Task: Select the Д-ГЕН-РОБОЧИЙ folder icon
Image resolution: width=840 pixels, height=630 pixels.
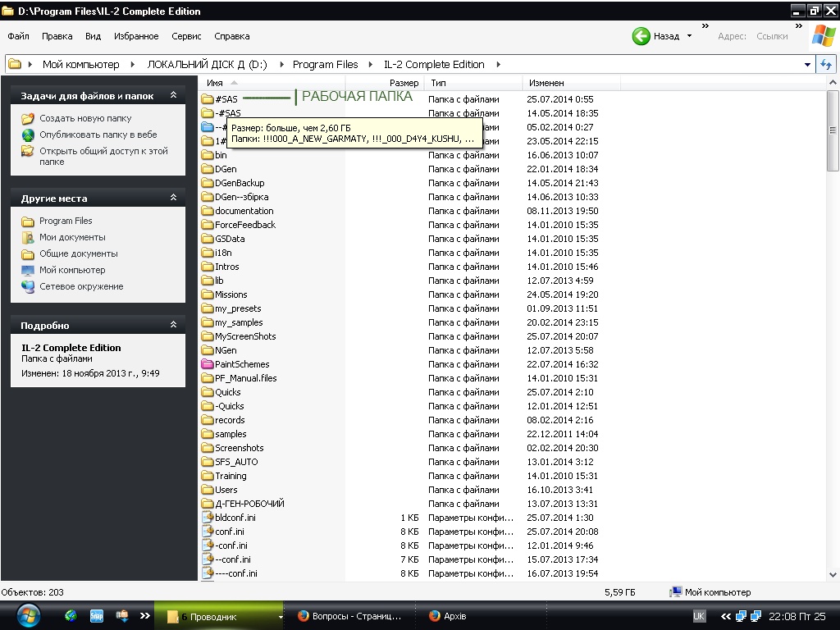Action: (208, 503)
